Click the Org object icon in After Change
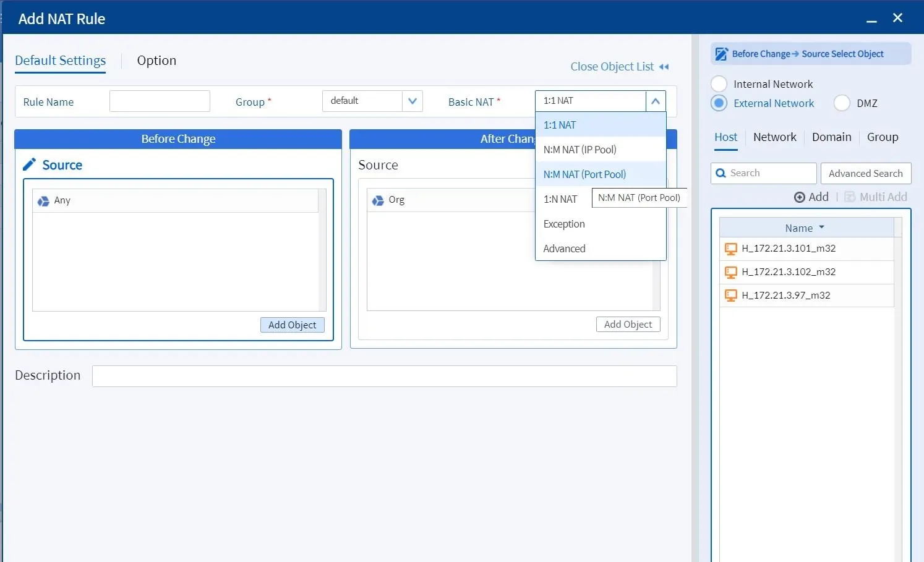The height and width of the screenshot is (562, 924). coord(378,200)
